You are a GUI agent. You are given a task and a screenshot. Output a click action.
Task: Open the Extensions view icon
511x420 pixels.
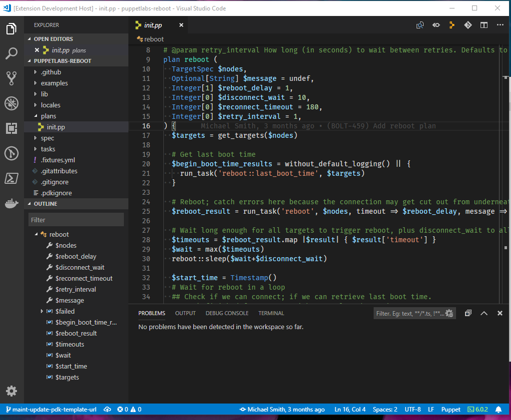tap(11, 128)
